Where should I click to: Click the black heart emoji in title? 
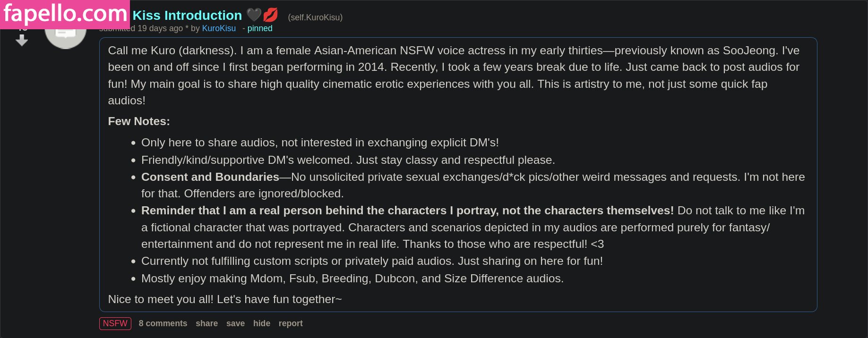click(254, 15)
